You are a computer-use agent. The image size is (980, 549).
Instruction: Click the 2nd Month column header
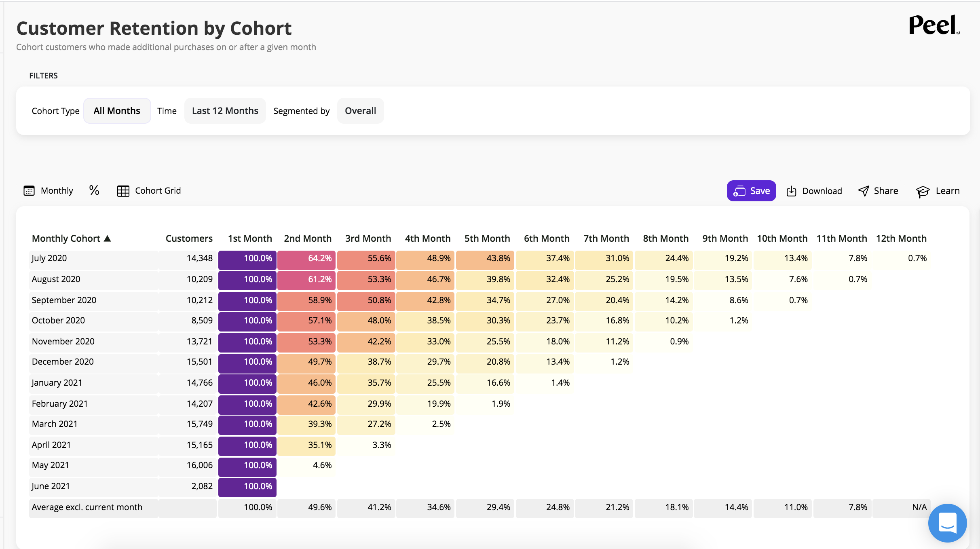tap(307, 239)
